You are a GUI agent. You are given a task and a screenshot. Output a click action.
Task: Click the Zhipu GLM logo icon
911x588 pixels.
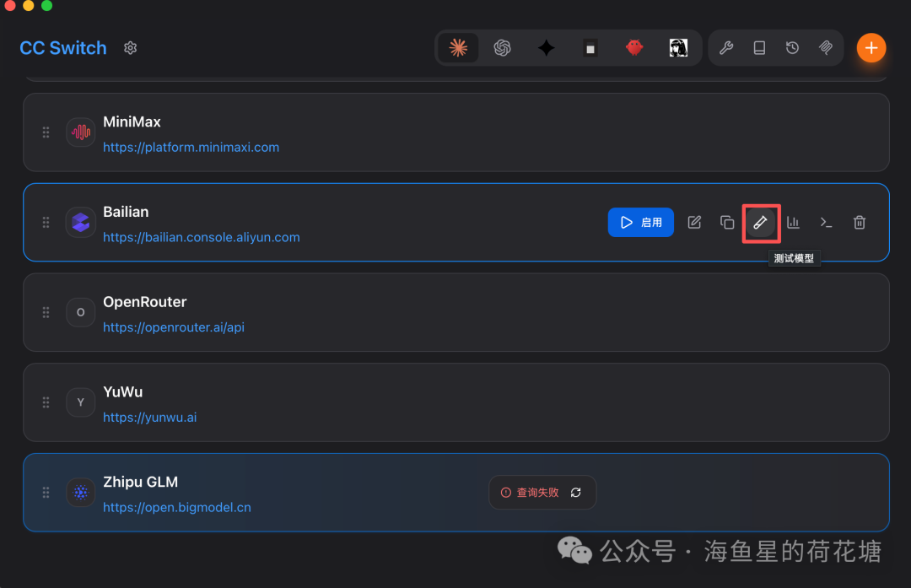(x=81, y=493)
